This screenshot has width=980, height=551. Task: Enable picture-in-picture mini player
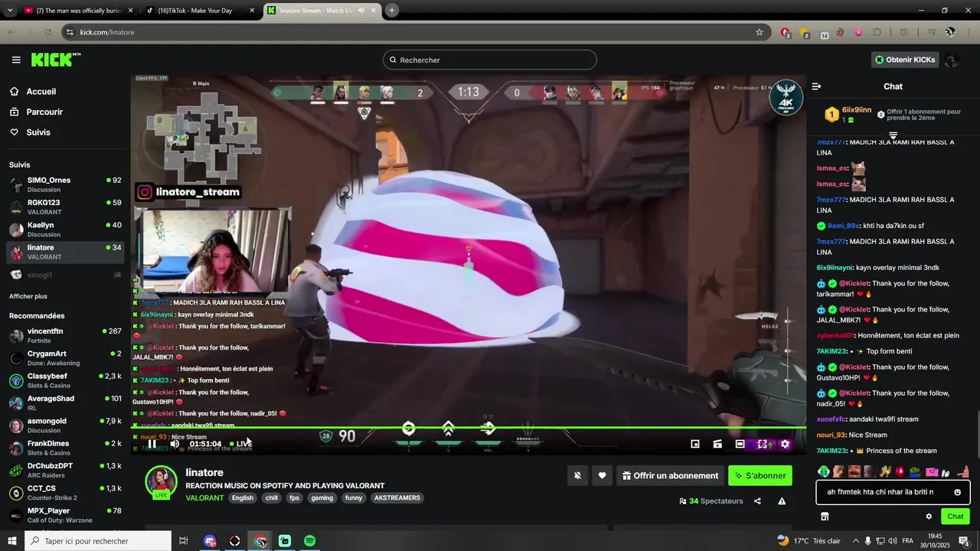[695, 444]
